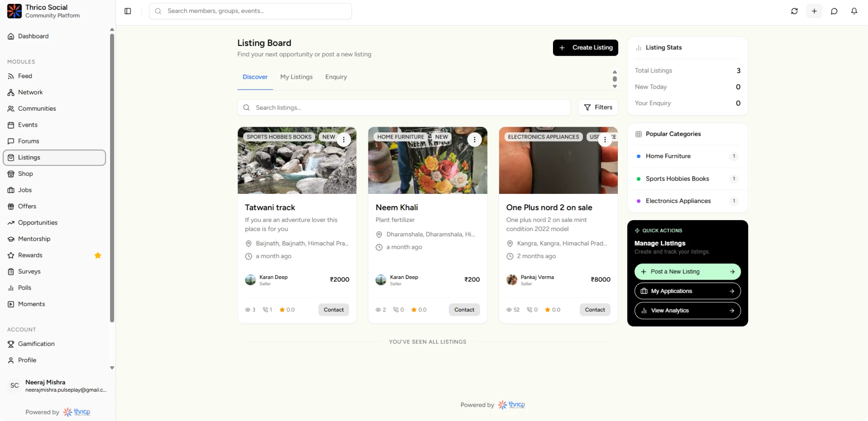The width and height of the screenshot is (868, 421).
Task: Open Mentorship in sidebar
Action: pos(54,239)
